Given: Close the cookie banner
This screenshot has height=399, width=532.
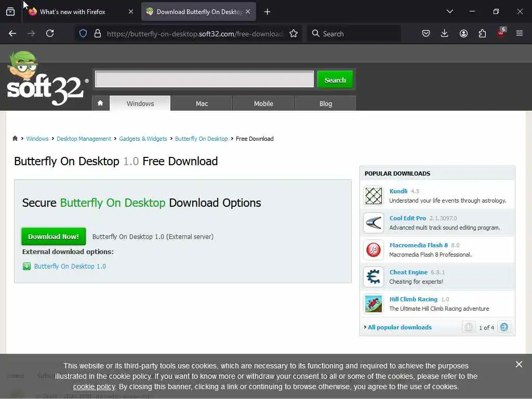Looking at the screenshot, I should [519, 364].
